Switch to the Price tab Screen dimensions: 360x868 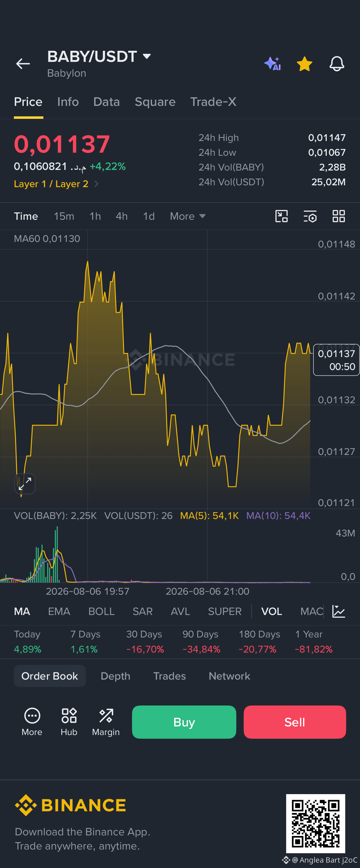pyautogui.click(x=28, y=102)
